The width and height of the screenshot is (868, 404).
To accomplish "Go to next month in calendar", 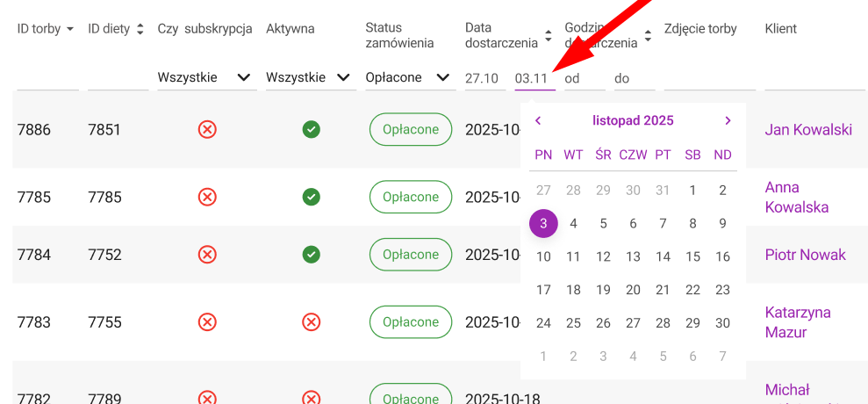I will click(728, 121).
